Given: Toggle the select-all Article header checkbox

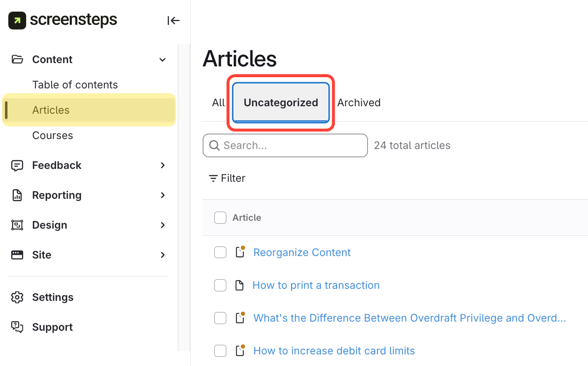Looking at the screenshot, I should (220, 217).
